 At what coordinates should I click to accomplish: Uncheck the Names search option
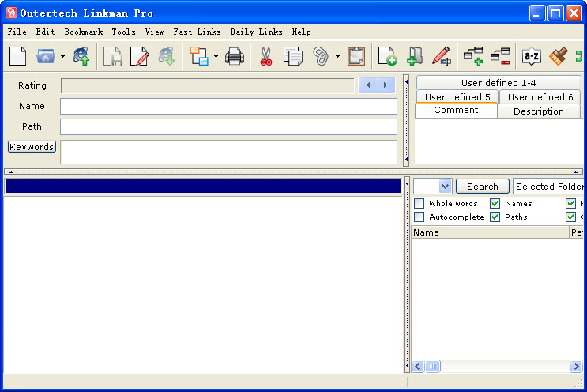[495, 203]
